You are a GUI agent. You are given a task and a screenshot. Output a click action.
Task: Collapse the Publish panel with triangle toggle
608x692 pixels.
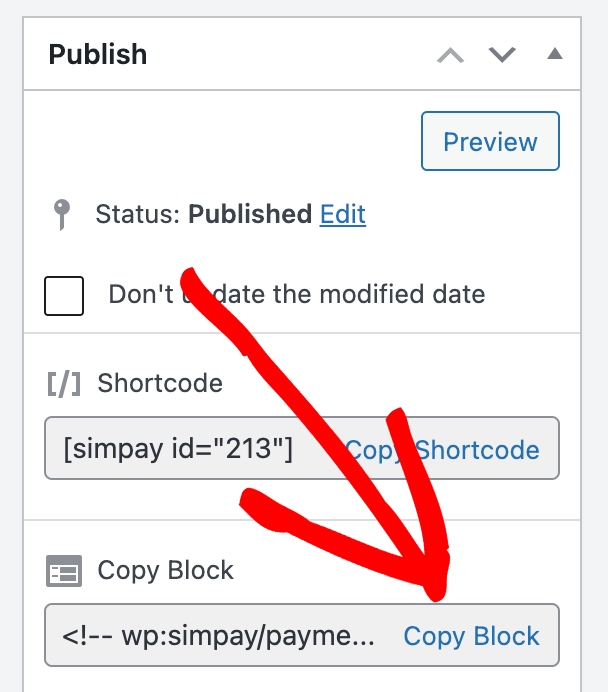pyautogui.click(x=555, y=54)
